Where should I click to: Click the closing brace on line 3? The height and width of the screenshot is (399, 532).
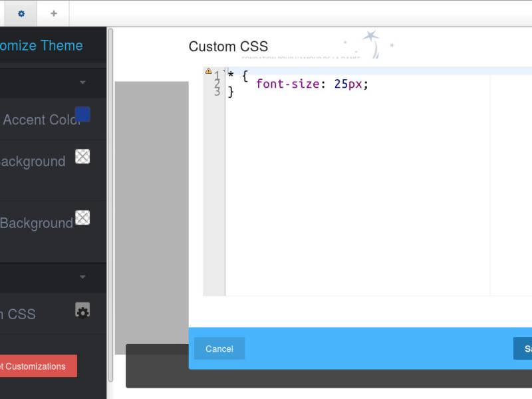(231, 92)
